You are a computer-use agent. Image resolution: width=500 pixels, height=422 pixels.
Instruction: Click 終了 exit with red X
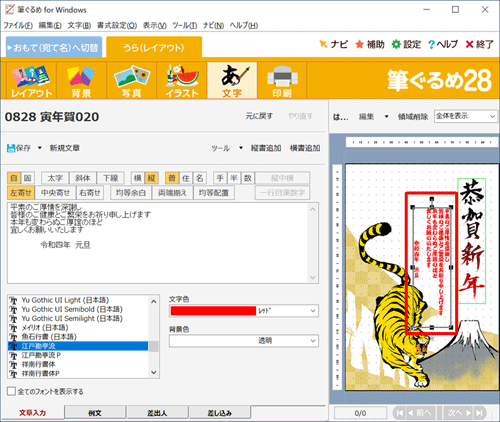[x=479, y=44]
